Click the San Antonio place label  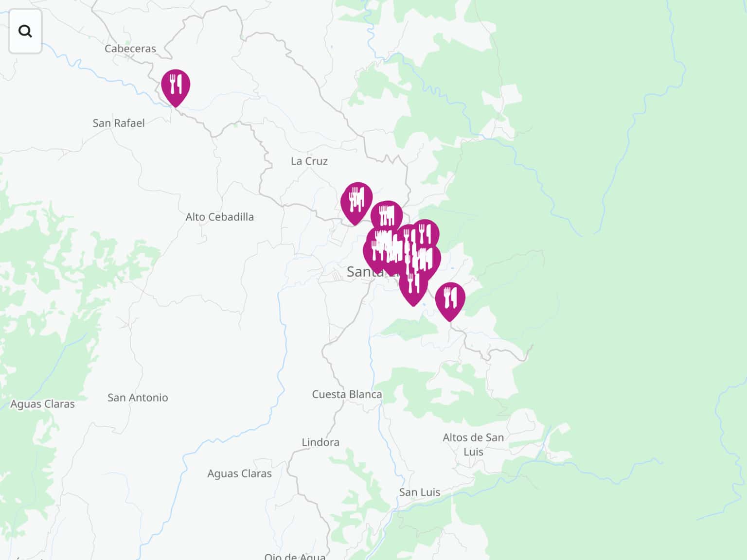[138, 398]
